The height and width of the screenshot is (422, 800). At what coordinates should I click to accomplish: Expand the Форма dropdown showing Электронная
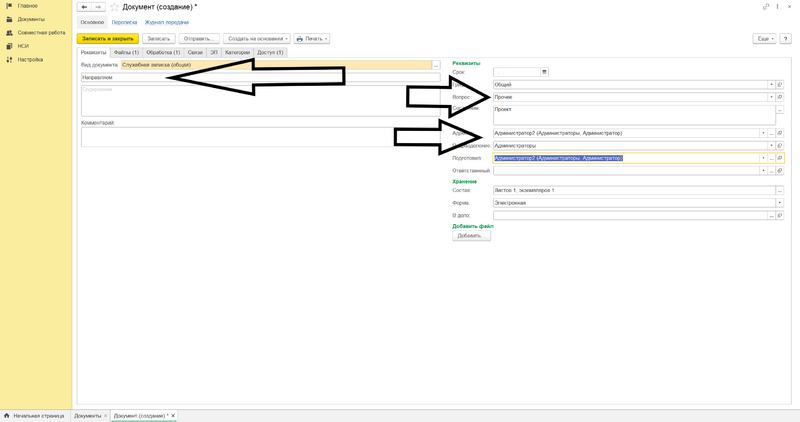point(779,203)
